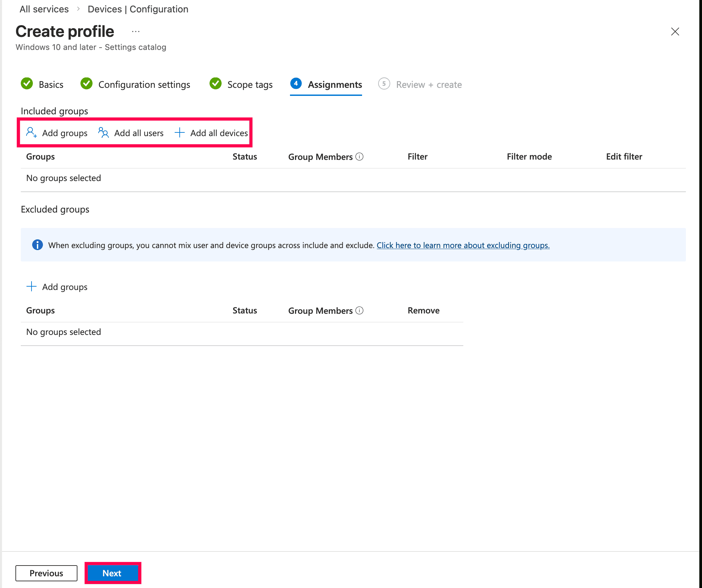This screenshot has width=702, height=588.
Task: Click the Add groups icon under Included groups
Action: 31,133
